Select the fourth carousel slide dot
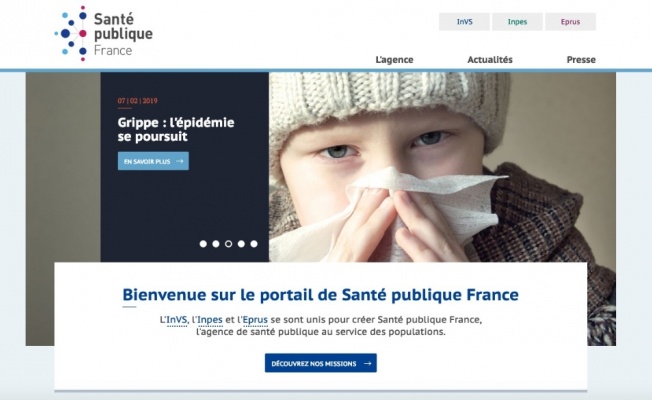This screenshot has height=400, width=652. (x=241, y=244)
